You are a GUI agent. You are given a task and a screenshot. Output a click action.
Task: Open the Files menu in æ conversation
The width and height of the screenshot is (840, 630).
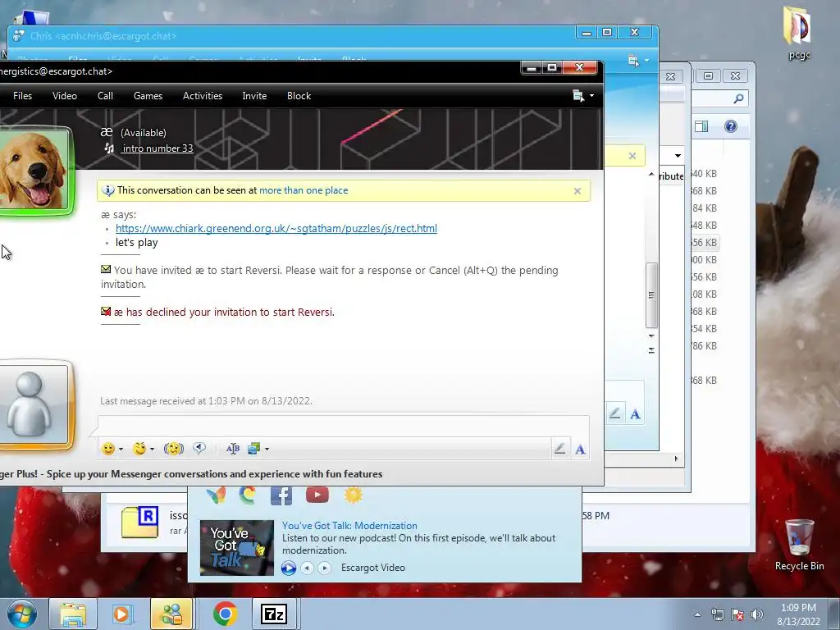[x=22, y=96]
